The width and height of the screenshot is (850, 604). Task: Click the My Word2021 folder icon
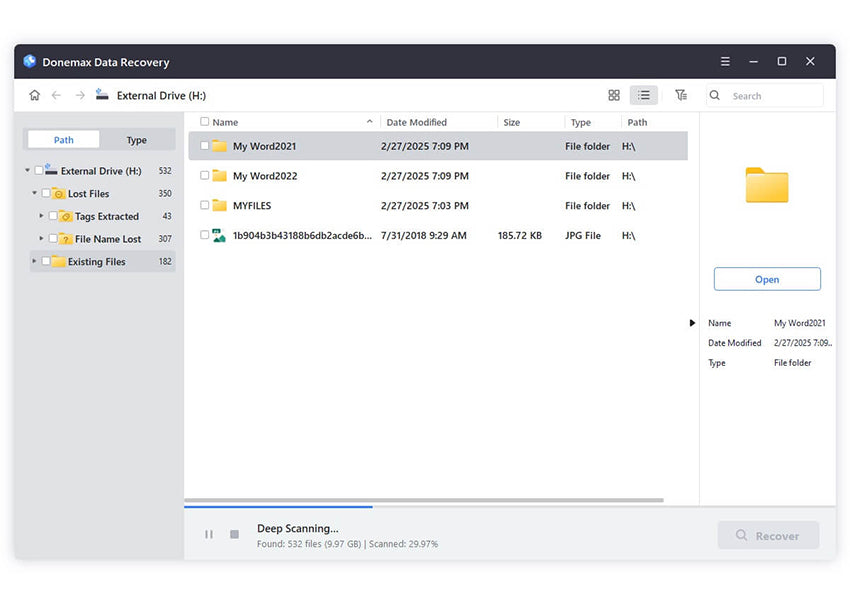click(x=220, y=146)
